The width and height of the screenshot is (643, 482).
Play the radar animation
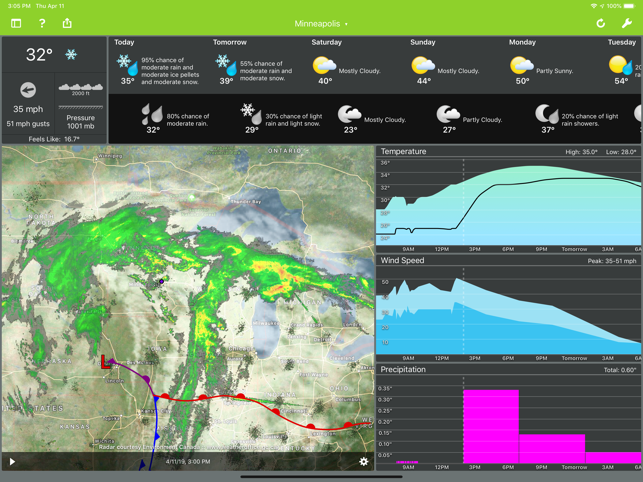pos(12,462)
